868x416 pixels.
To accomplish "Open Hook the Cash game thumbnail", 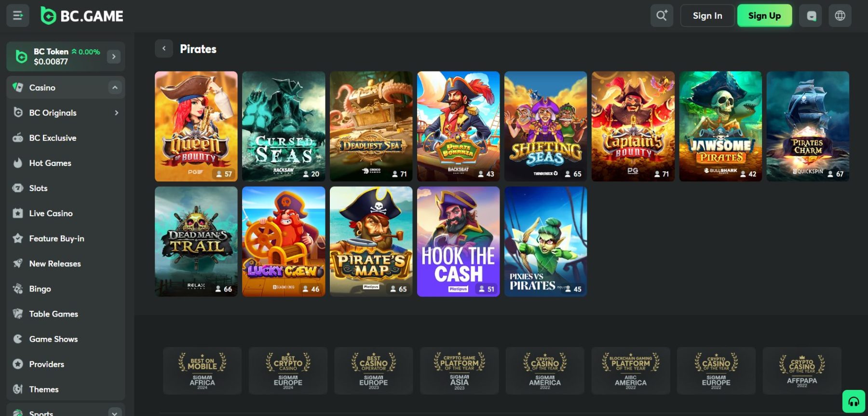I will pos(458,241).
